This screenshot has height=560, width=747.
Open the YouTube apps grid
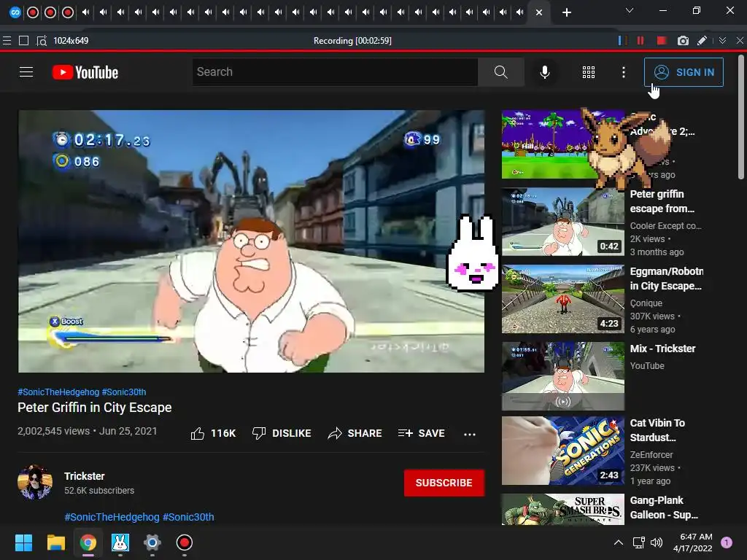[589, 72]
